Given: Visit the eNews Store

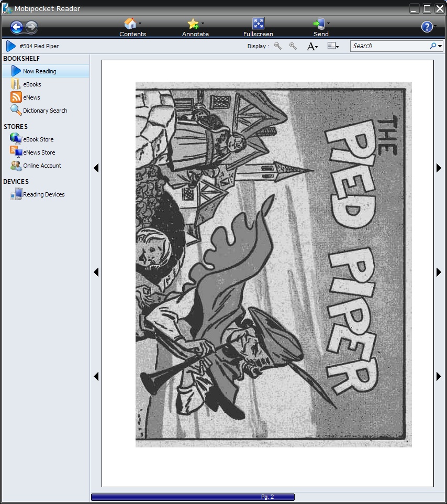Looking at the screenshot, I should tap(39, 152).
